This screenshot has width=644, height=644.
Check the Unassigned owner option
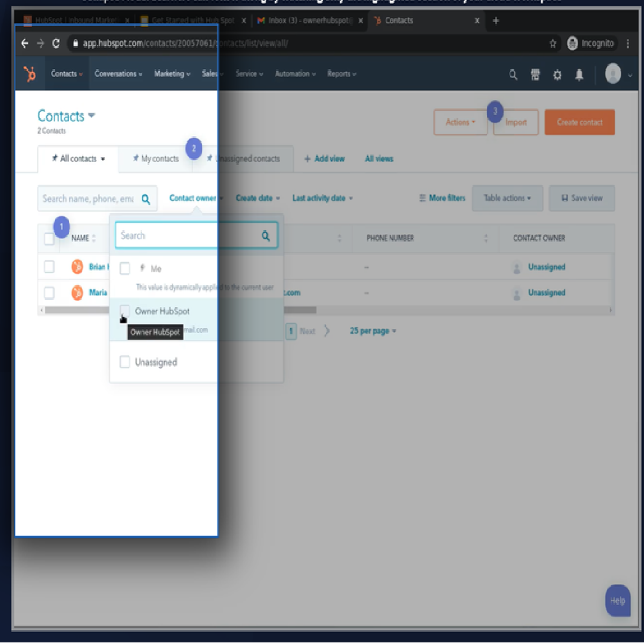[x=125, y=362]
